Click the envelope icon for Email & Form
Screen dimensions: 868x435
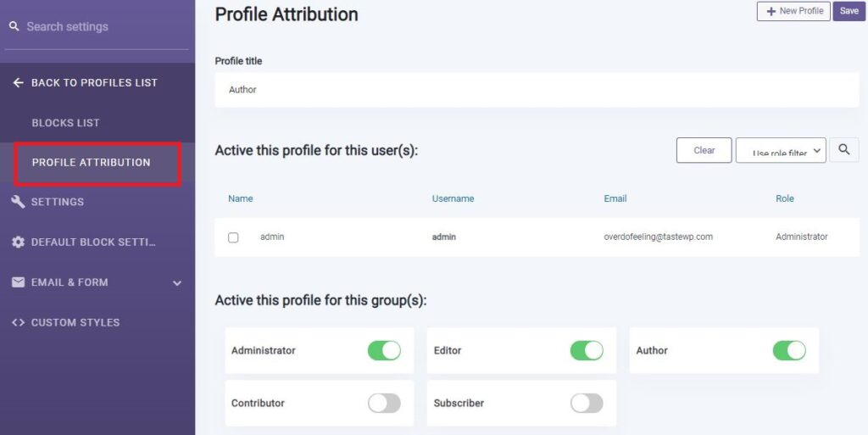[x=19, y=282]
